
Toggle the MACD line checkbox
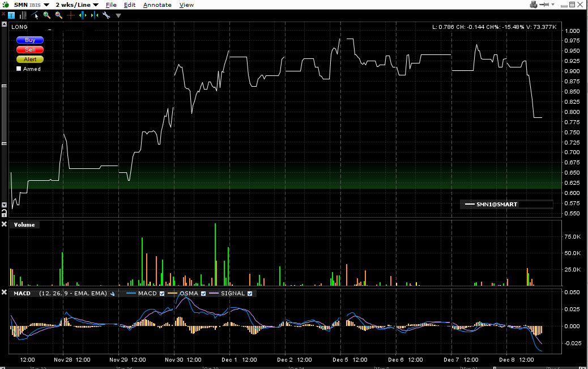point(162,294)
